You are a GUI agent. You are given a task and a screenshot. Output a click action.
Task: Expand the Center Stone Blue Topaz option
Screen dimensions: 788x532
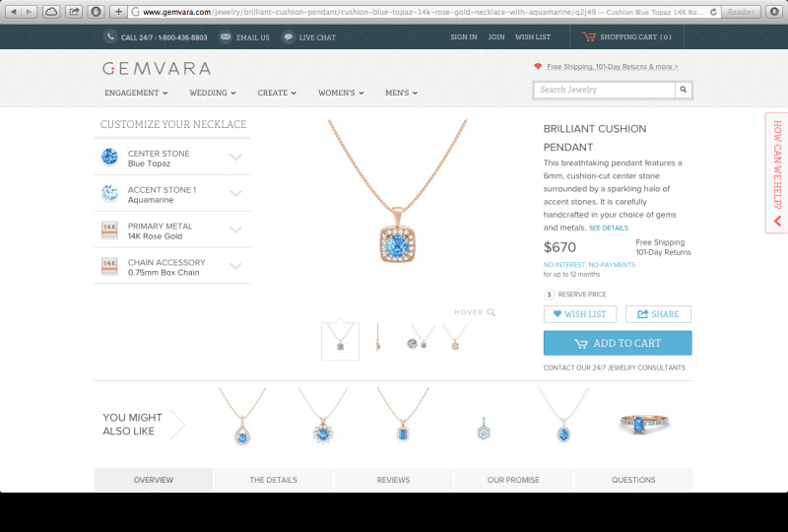point(171,158)
